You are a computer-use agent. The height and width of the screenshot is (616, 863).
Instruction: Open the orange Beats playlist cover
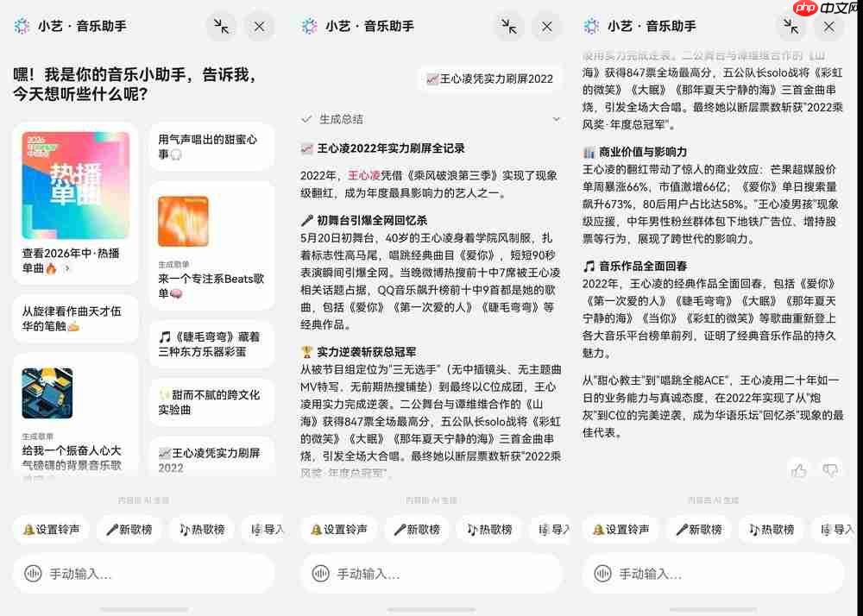pyautogui.click(x=183, y=221)
